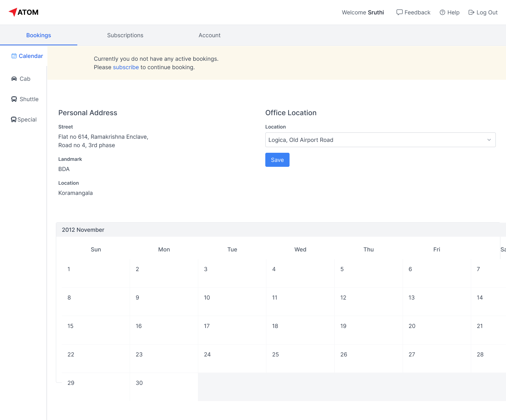This screenshot has height=420, width=506.
Task: Switch to the Subscriptions tab
Action: point(125,35)
